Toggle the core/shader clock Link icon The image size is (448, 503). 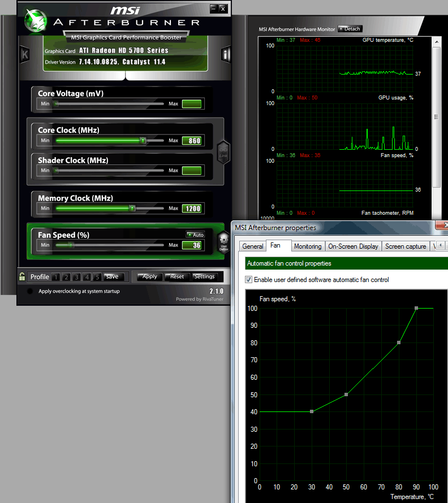(x=223, y=152)
